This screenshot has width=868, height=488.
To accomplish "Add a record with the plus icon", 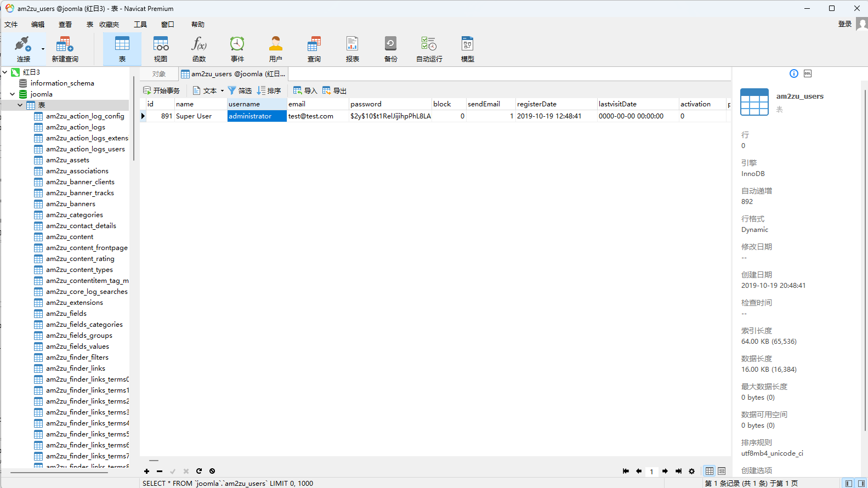I will 146,471.
